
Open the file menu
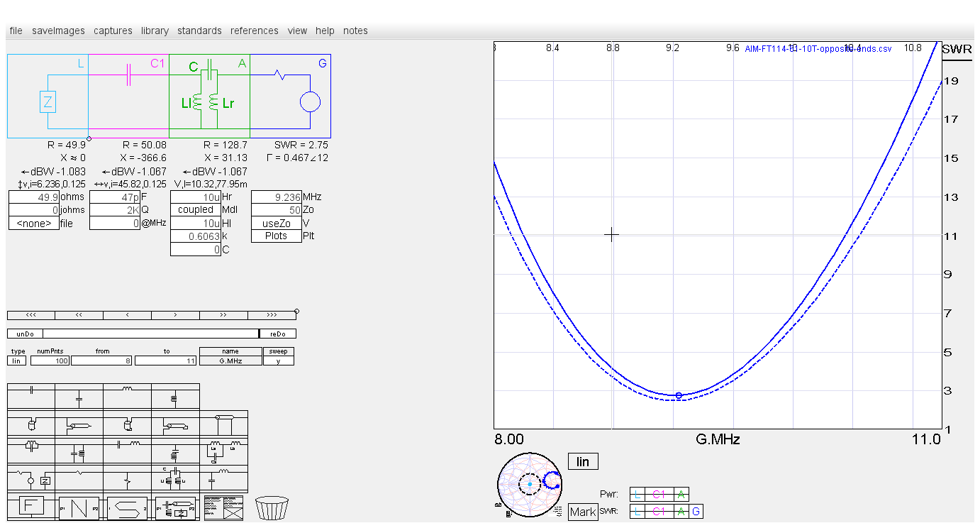(x=16, y=31)
